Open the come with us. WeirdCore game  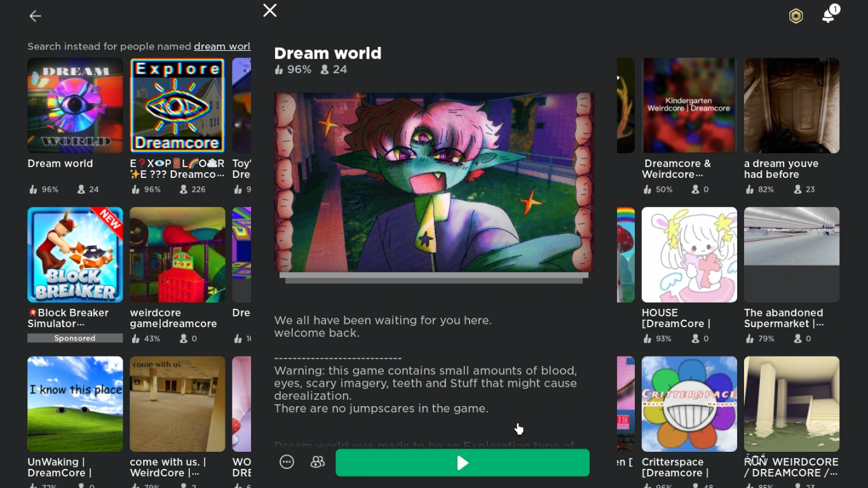point(177,403)
